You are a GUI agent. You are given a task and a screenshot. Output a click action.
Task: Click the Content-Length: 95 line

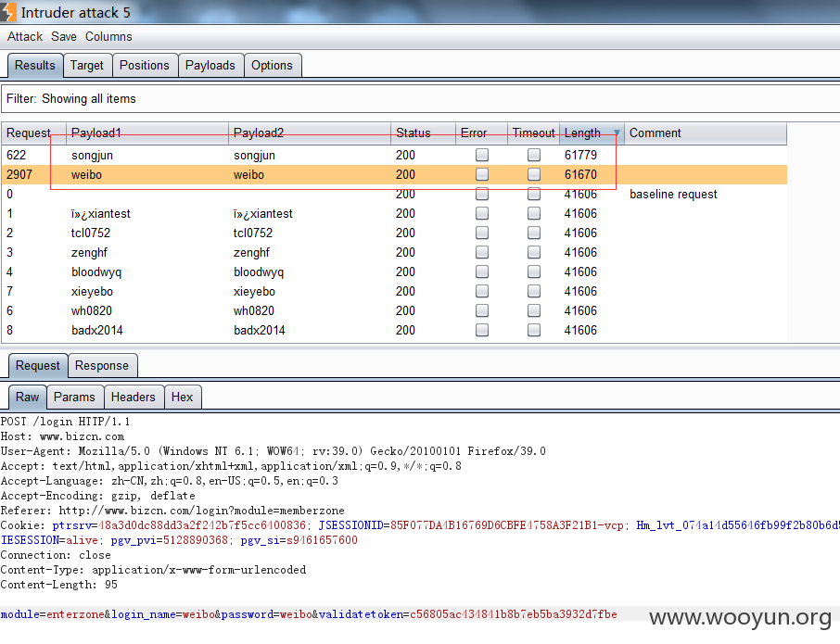point(59,585)
